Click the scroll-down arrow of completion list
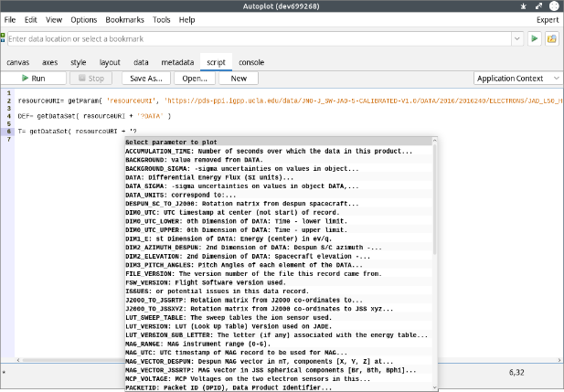 click(x=435, y=387)
